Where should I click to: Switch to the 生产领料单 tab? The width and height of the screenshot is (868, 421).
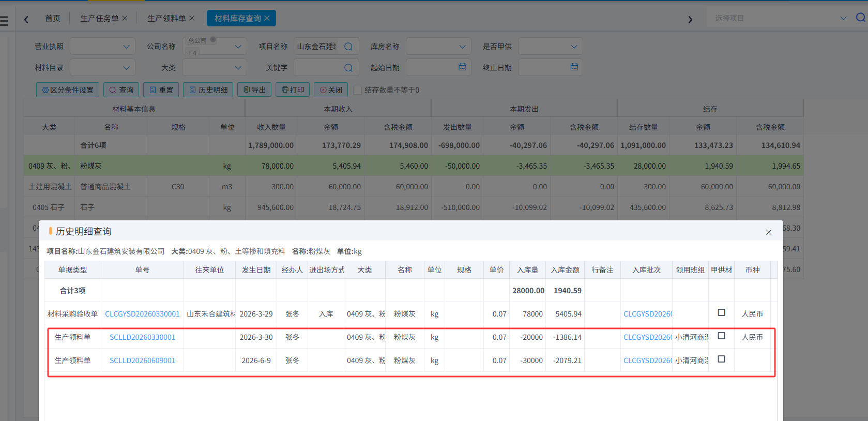(166, 18)
